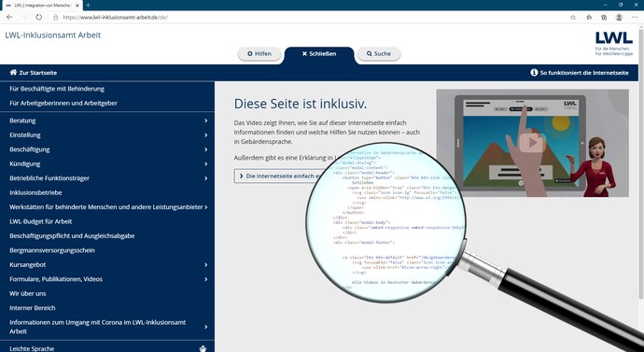644x352 pixels.
Task: Open the browser profile avatar
Action: point(619,17)
